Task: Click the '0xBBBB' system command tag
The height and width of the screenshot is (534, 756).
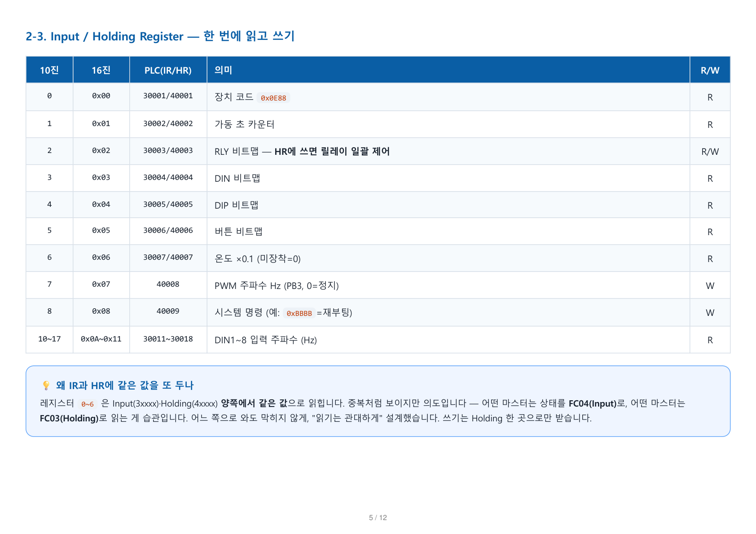Action: click(299, 313)
